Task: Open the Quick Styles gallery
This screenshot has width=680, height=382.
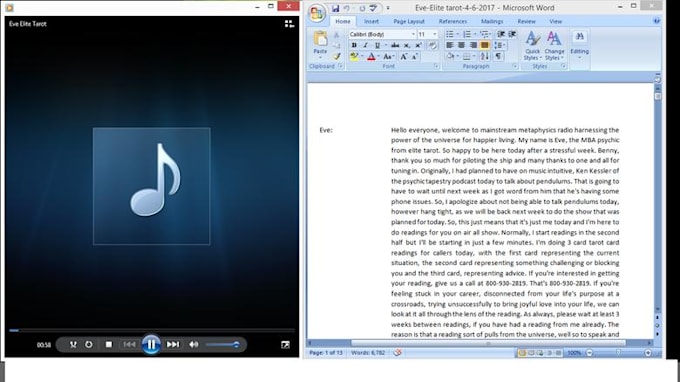Action: [x=532, y=46]
